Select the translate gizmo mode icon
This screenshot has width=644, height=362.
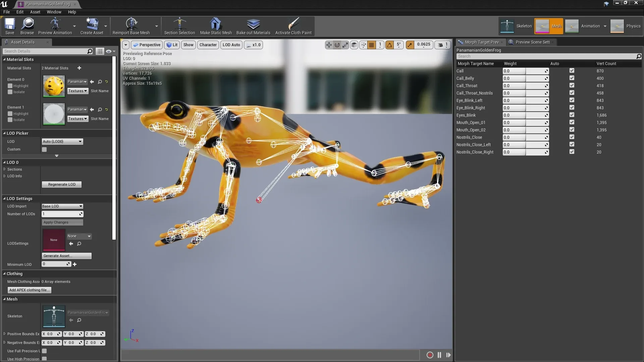click(x=329, y=45)
